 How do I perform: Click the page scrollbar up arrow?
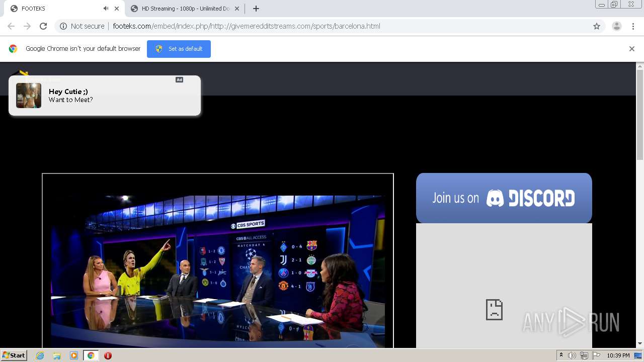640,66
